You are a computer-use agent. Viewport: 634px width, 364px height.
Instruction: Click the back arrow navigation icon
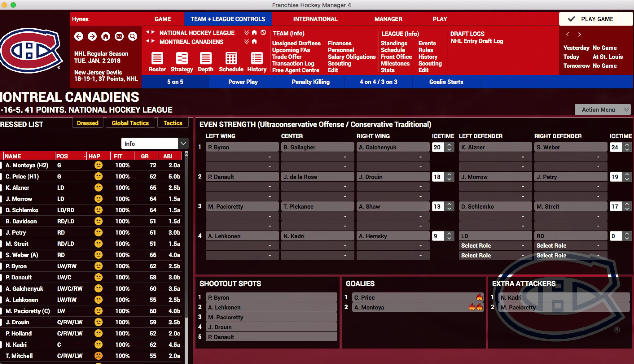pyautogui.click(x=79, y=37)
